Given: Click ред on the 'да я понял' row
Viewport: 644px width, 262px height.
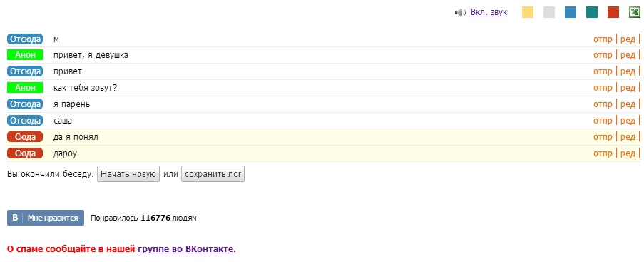Looking at the screenshot, I should [x=628, y=137].
